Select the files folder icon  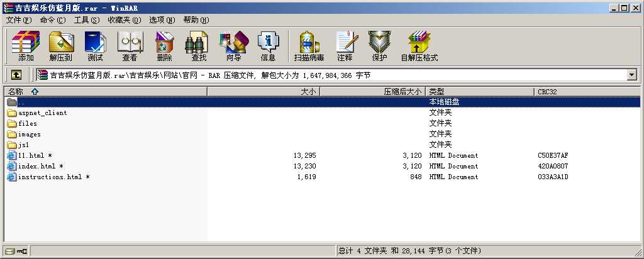[x=12, y=124]
